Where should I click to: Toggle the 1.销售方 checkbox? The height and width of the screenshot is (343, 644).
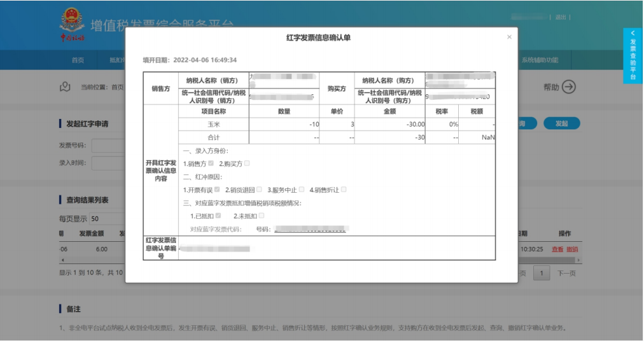click(x=211, y=164)
